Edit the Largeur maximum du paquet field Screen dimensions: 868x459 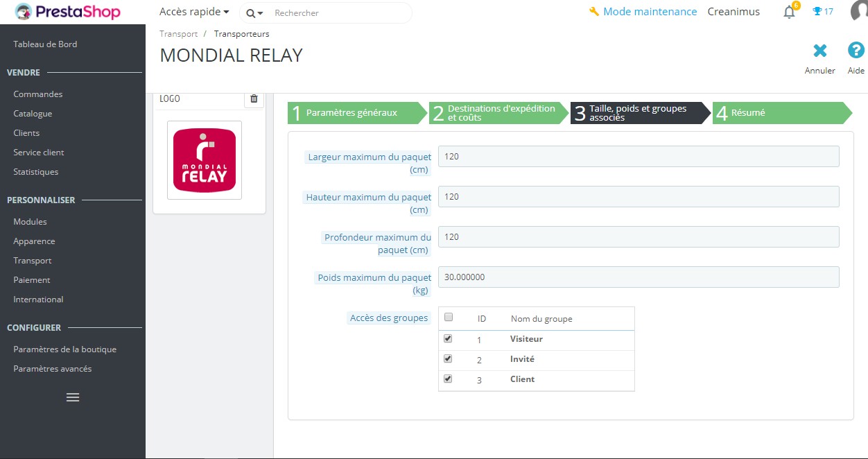pyautogui.click(x=639, y=157)
